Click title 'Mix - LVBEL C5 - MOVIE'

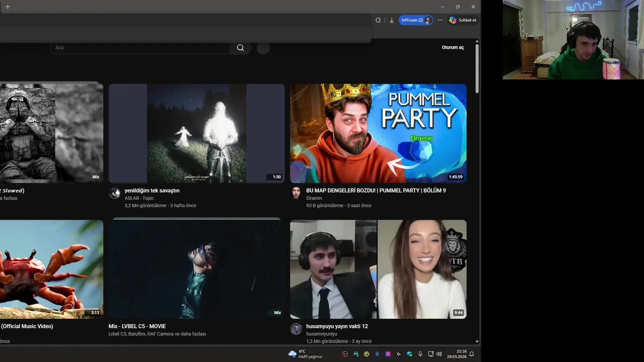tap(137, 326)
